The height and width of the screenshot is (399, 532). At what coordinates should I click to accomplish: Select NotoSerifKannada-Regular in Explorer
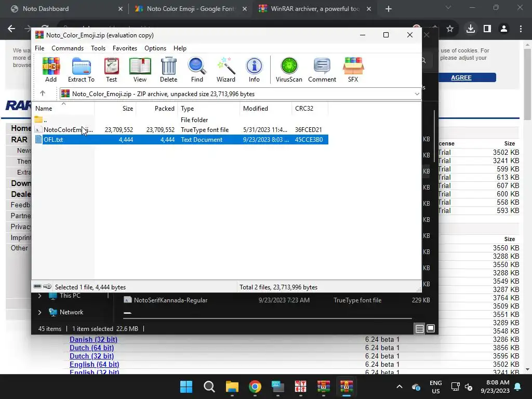tap(170, 300)
